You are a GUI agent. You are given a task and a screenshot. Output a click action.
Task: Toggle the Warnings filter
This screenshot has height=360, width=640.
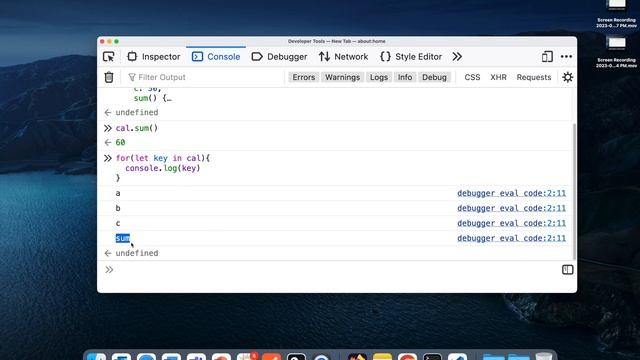(x=342, y=77)
